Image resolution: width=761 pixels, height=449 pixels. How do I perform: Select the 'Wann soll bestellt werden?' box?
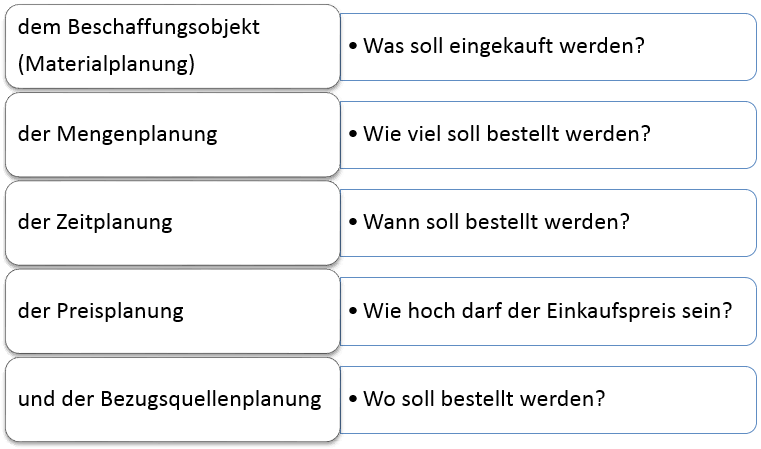548,222
